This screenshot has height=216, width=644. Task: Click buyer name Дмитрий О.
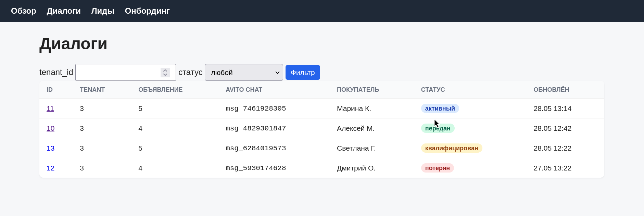pyautogui.click(x=356, y=168)
